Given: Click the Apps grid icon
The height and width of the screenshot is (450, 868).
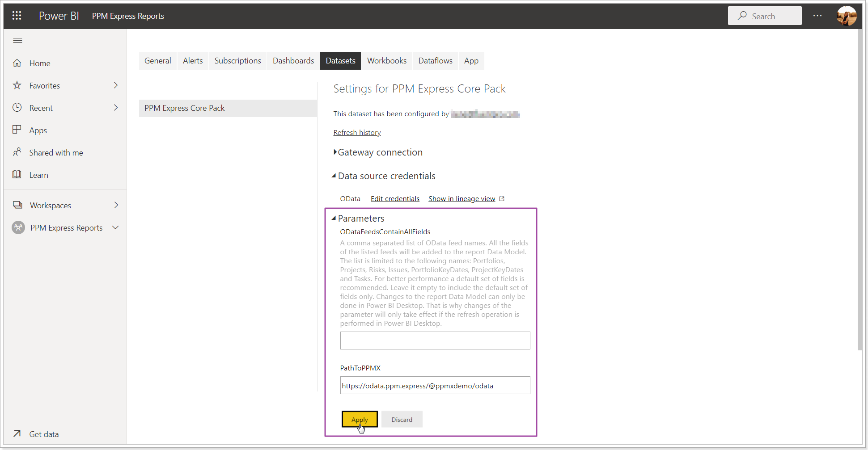Looking at the screenshot, I should (x=17, y=130).
